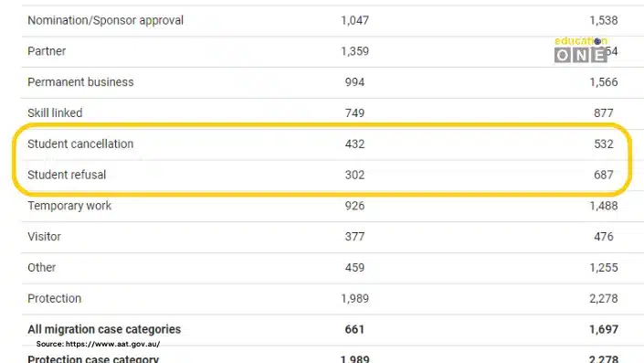The width and height of the screenshot is (644, 363).
Task: Click the Skill linked row label
Action: pyautogui.click(x=55, y=113)
